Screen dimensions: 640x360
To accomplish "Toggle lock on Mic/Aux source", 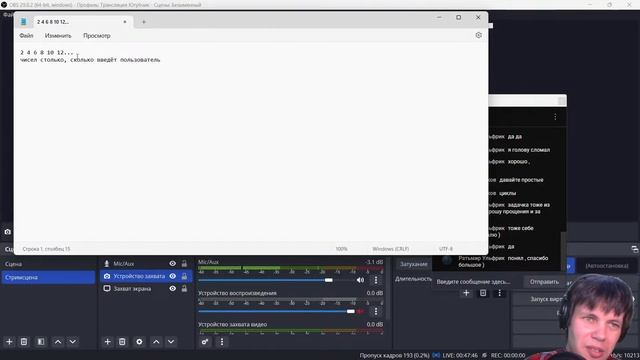I will click(x=184, y=264).
